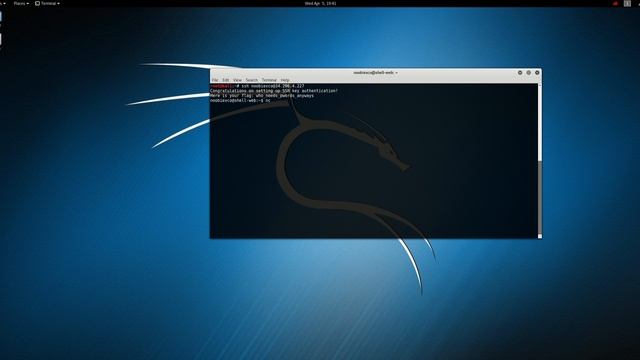
Task: Open the Help menu in Terminal
Action: click(285, 80)
